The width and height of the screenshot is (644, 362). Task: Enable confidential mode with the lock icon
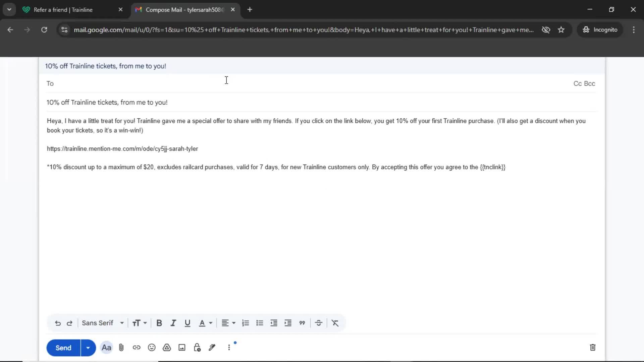coord(197,348)
